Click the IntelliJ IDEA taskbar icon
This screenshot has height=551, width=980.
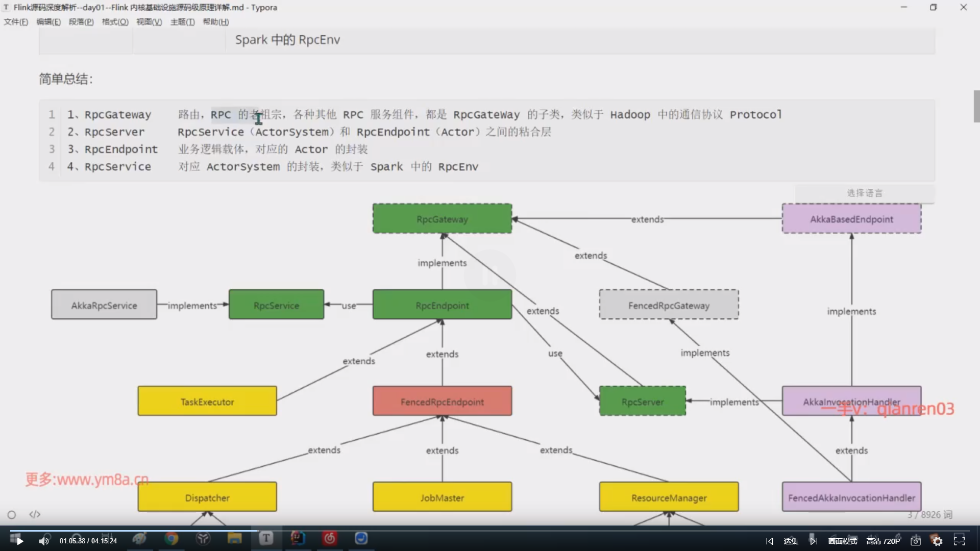click(x=298, y=538)
